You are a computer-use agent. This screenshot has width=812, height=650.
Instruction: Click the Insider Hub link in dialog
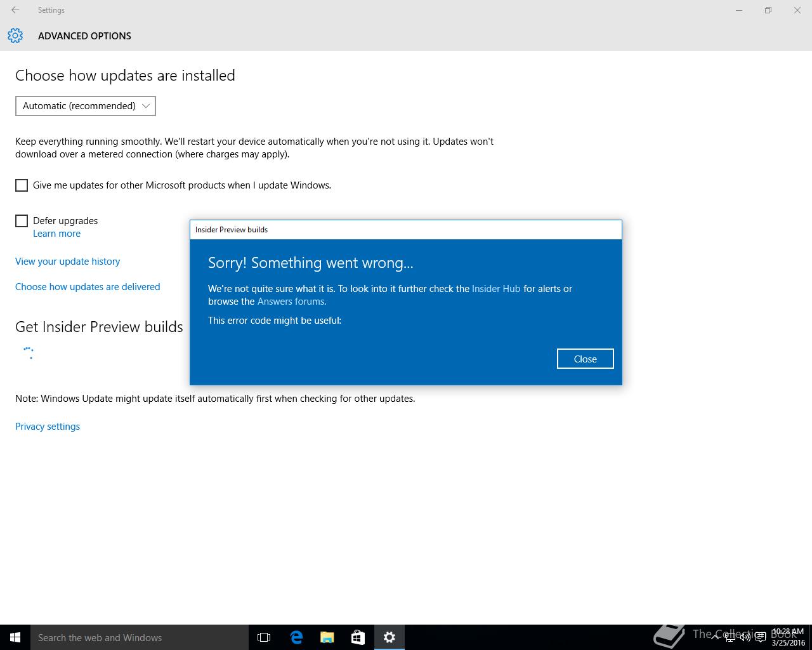(496, 289)
